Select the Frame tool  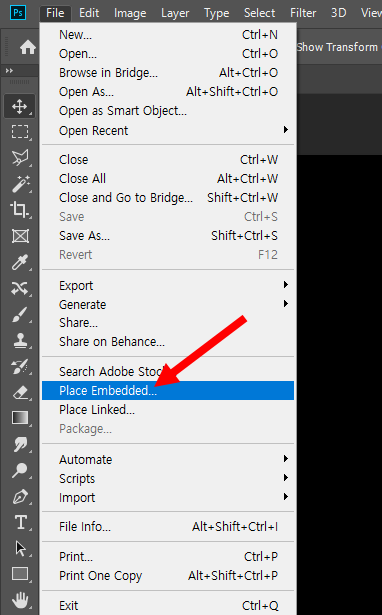point(20,236)
